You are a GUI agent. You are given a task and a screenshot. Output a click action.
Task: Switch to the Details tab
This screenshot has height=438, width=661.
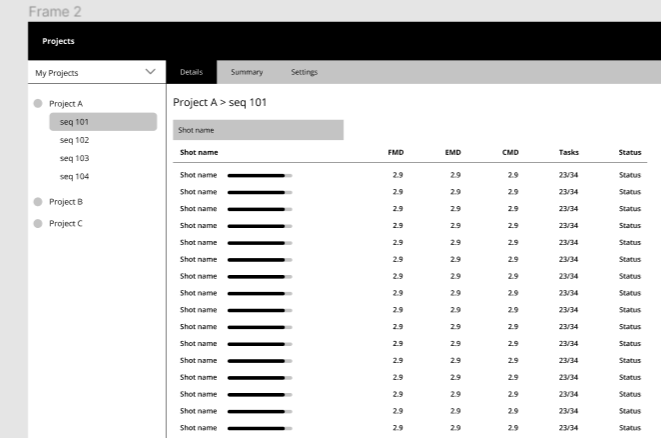click(x=191, y=72)
